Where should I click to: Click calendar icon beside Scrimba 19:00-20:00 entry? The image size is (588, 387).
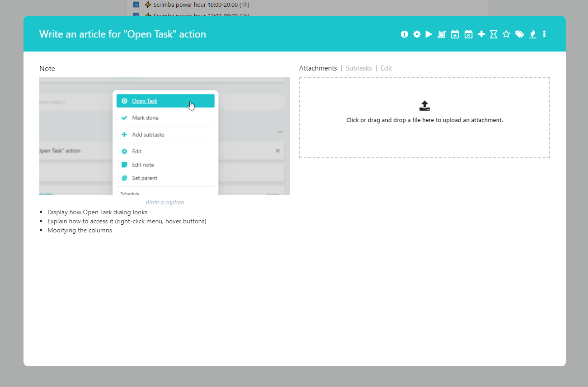[136, 5]
